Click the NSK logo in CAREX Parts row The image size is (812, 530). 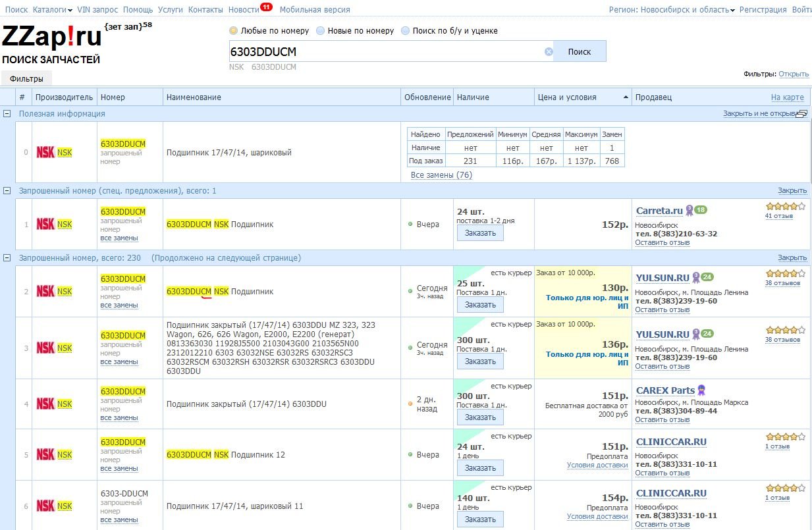[x=45, y=404]
